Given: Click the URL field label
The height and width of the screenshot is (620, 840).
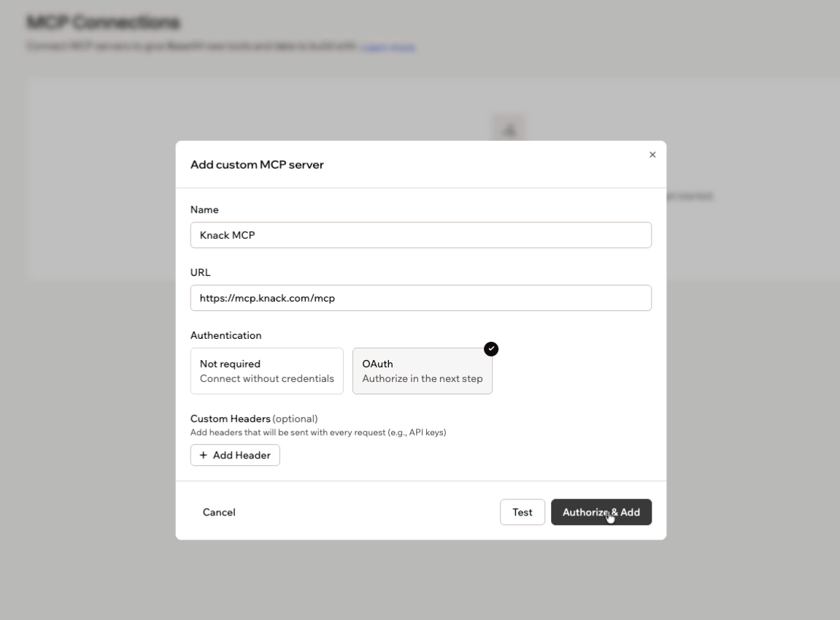Looking at the screenshot, I should point(201,272).
